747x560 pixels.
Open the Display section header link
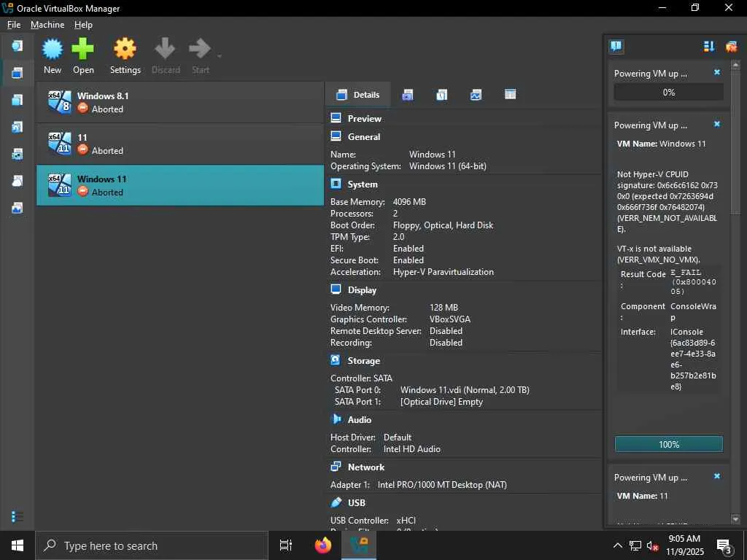[362, 290]
